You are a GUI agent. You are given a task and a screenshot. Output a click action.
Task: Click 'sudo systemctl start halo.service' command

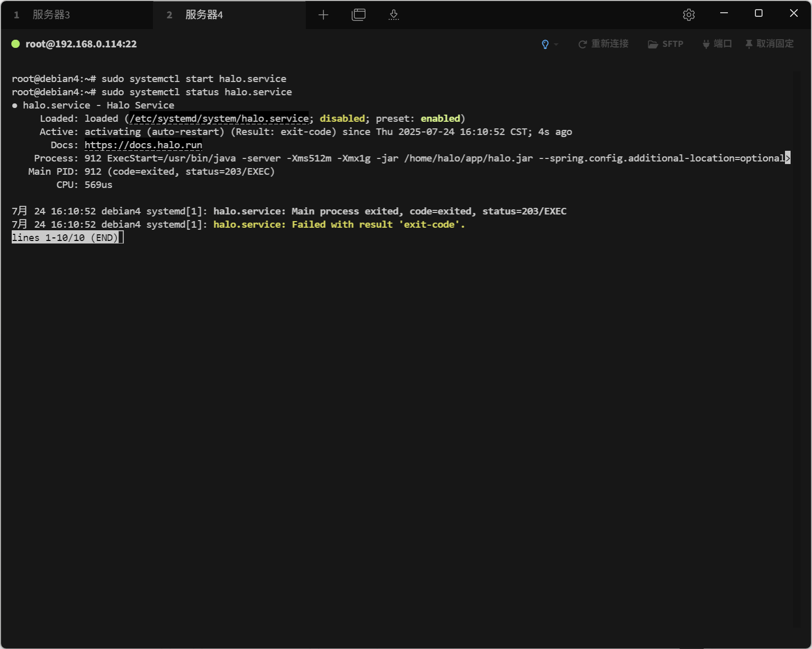pos(194,79)
